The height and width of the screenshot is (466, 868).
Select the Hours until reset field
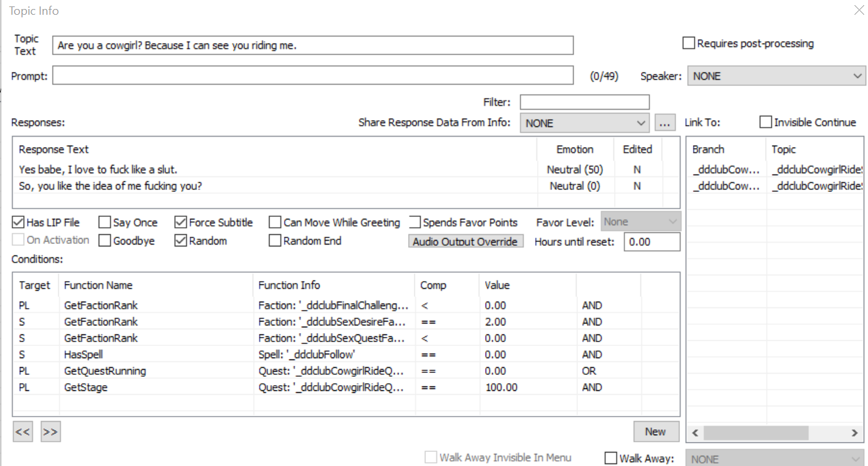[652, 242]
